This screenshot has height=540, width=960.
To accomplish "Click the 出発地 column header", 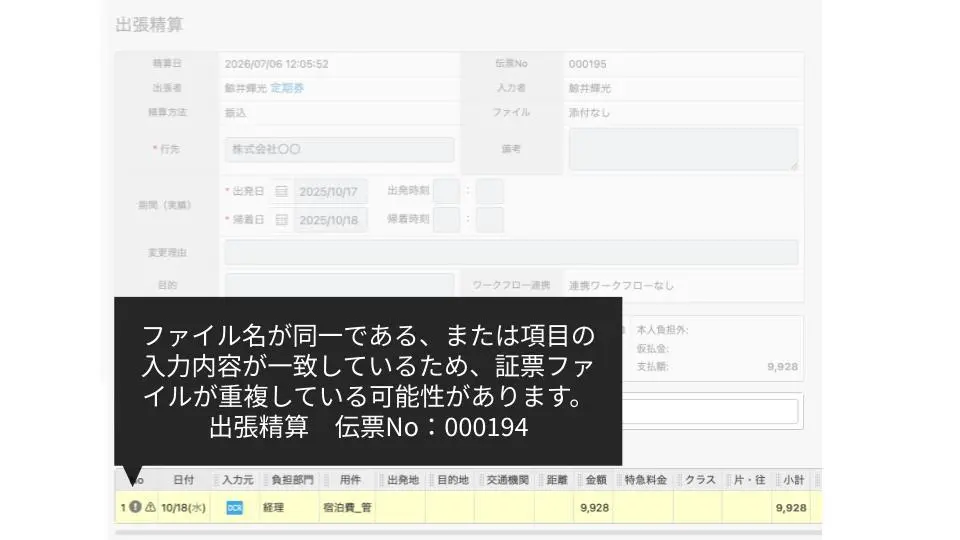I will (403, 480).
